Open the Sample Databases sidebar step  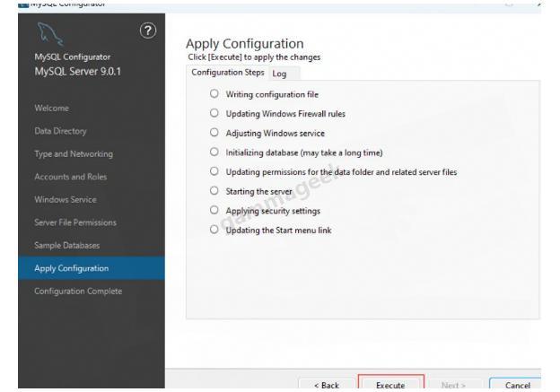[x=66, y=245]
